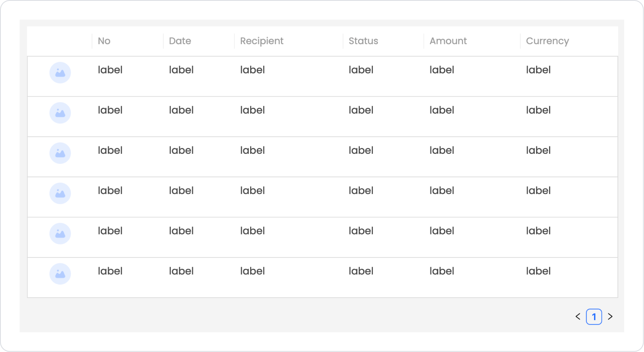Click the image avatar in the fourth row
Screen dimensions: 644x352
(x=60, y=194)
